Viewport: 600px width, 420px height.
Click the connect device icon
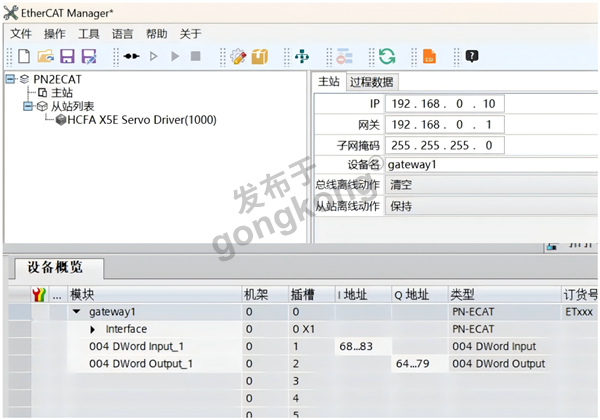click(x=132, y=56)
